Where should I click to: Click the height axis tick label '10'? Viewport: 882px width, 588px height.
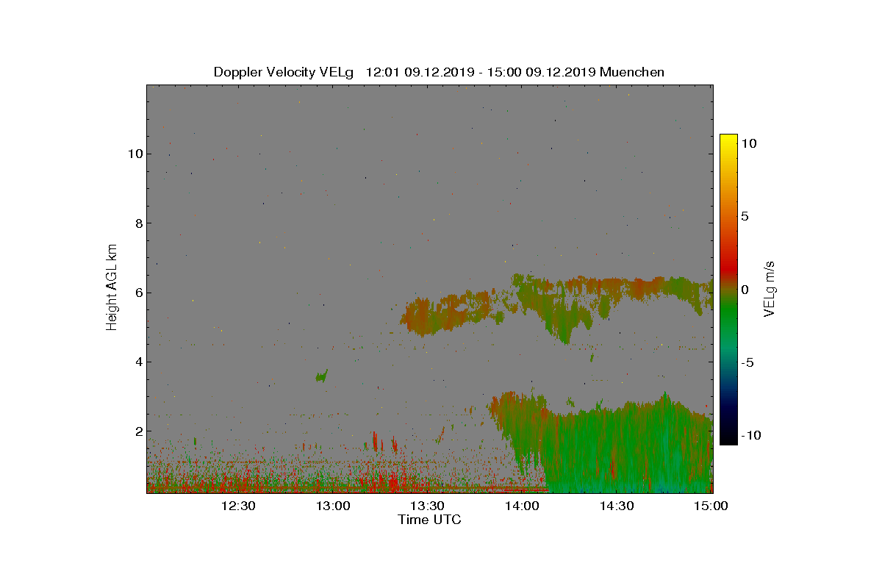[x=135, y=154]
